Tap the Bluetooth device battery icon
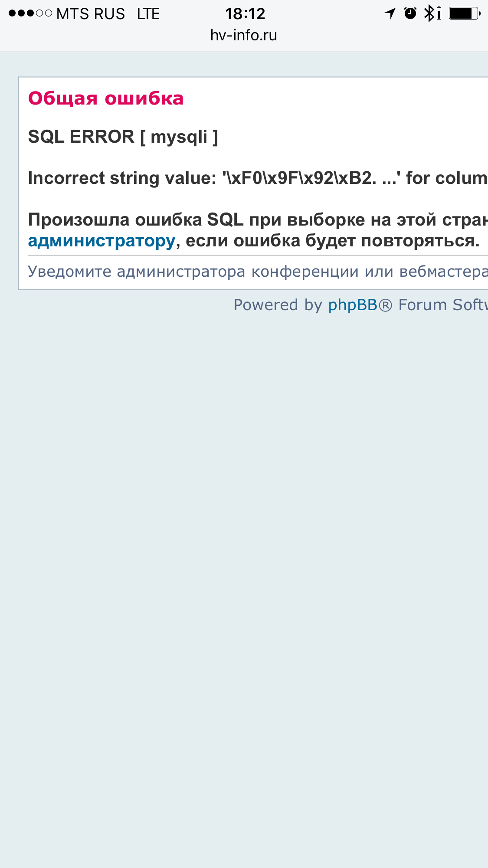 pyautogui.click(x=439, y=13)
